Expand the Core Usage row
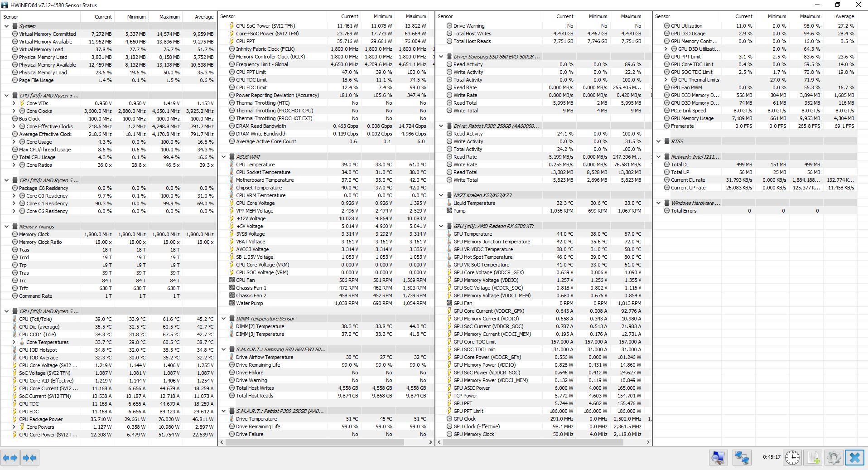Viewport: 868px width, 470px height. click(14, 142)
